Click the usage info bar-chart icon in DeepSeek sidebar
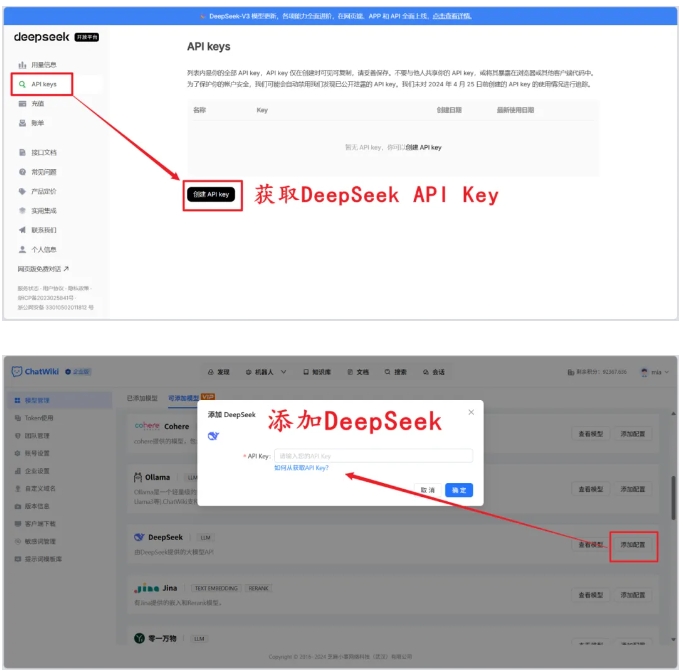Viewport: 683px width, 671px height. coord(22,65)
